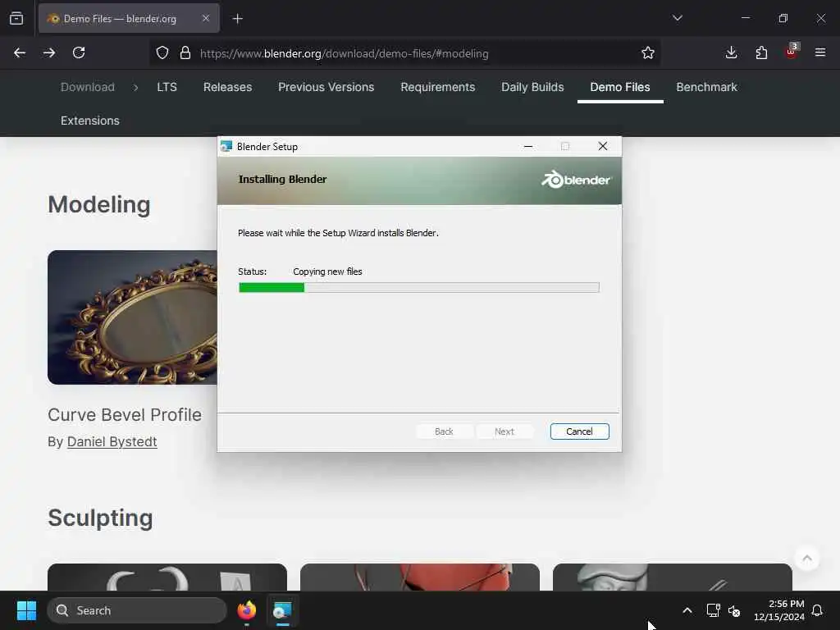840x630 pixels.
Task: Click the Firefox forward arrow
Action: point(49,52)
